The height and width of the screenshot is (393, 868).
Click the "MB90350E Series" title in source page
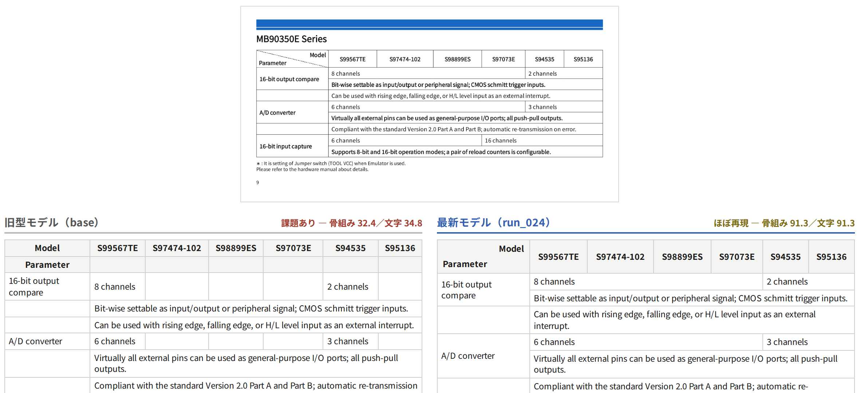click(x=291, y=39)
